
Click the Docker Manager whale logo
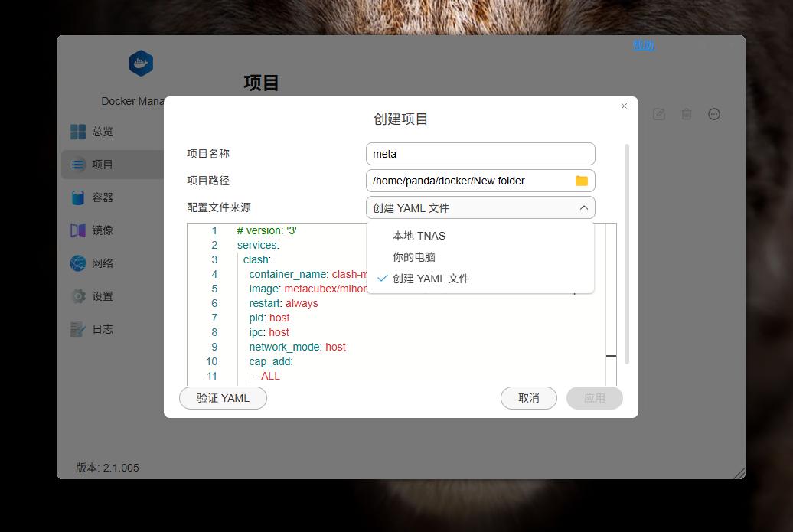[x=141, y=64]
